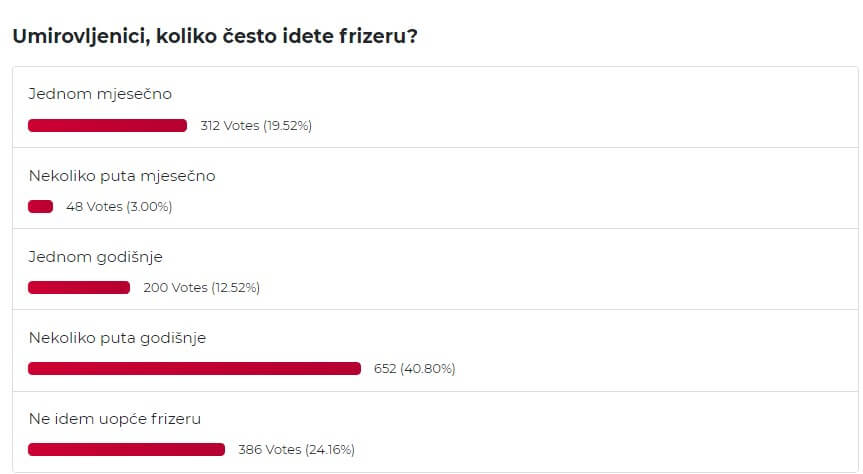Screen dimensions: 863x474
Task: Click the red bar for Ne idem uopće
Action: tap(127, 449)
